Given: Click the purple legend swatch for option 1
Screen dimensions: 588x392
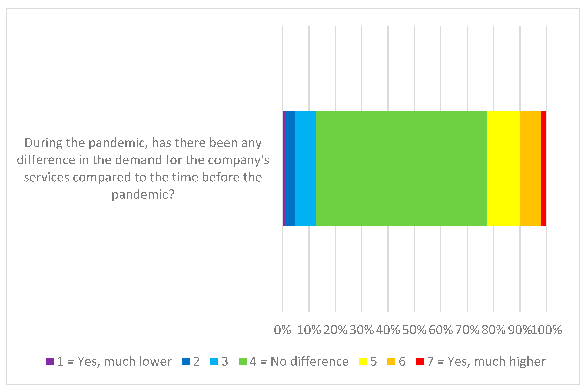Looking at the screenshot, I should pyautogui.click(x=50, y=361).
